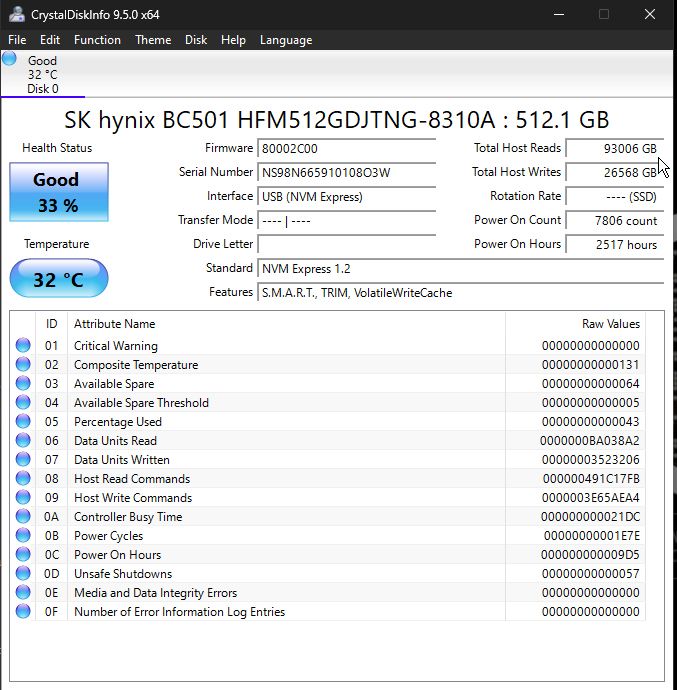Click the Serial Number field
The image size is (677, 690).
click(346, 172)
